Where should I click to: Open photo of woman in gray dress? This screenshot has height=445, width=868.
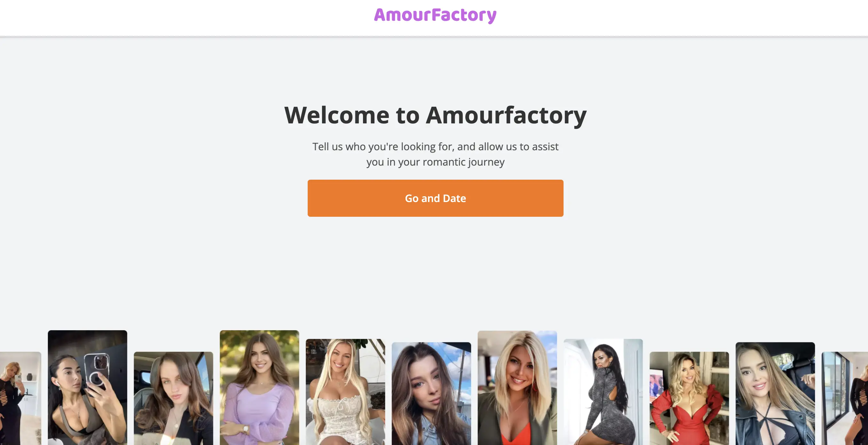click(603, 392)
